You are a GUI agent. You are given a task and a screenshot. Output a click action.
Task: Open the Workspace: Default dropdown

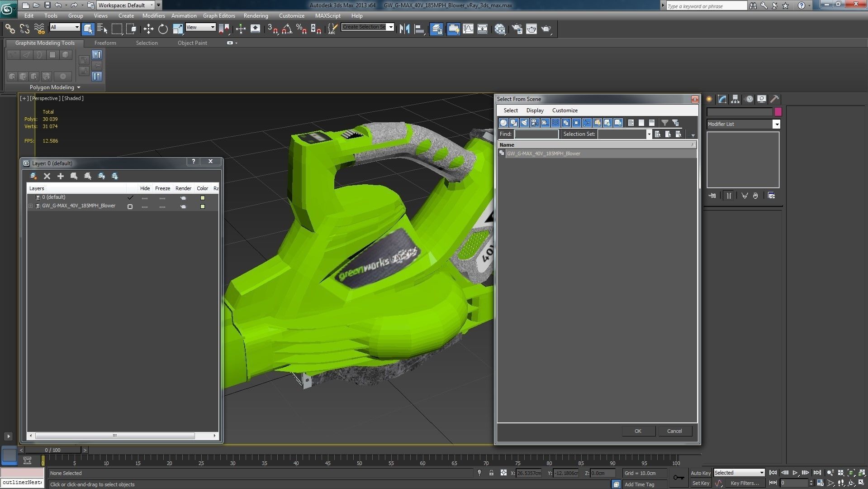point(126,5)
